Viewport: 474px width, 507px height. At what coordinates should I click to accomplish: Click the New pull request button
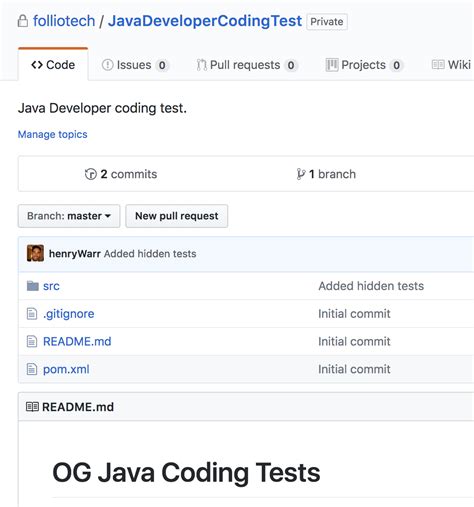click(x=177, y=216)
